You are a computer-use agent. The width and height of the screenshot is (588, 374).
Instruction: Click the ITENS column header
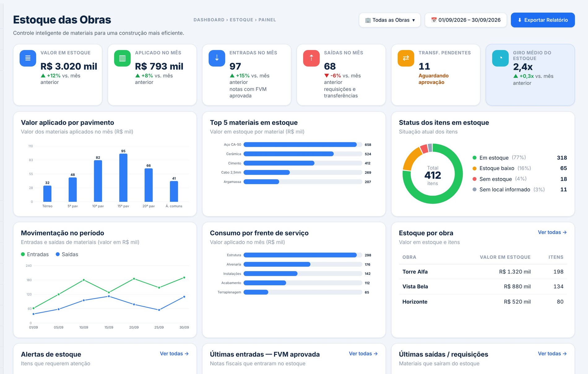click(556, 257)
